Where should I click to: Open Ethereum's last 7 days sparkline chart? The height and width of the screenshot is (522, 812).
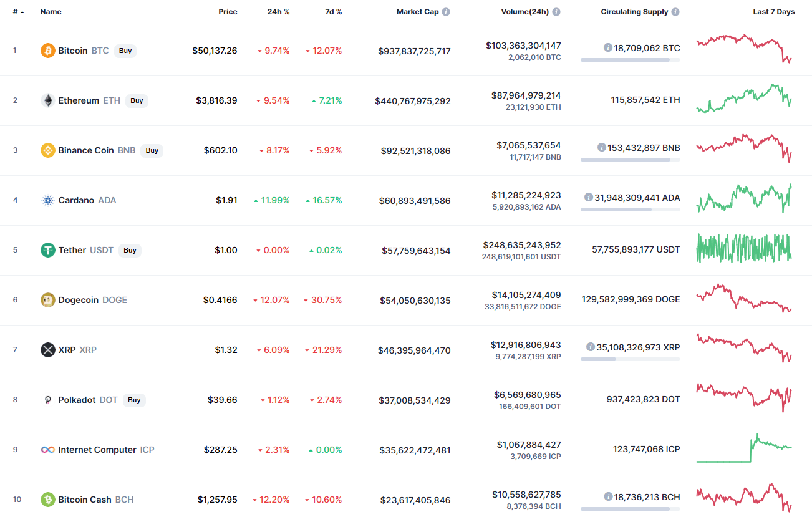743,99
